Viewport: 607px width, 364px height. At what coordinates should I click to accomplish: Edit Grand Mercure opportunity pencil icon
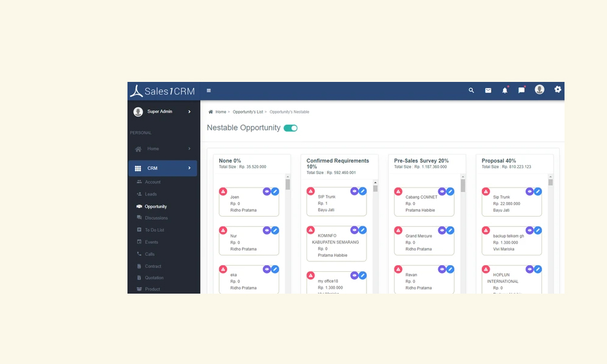click(x=450, y=231)
